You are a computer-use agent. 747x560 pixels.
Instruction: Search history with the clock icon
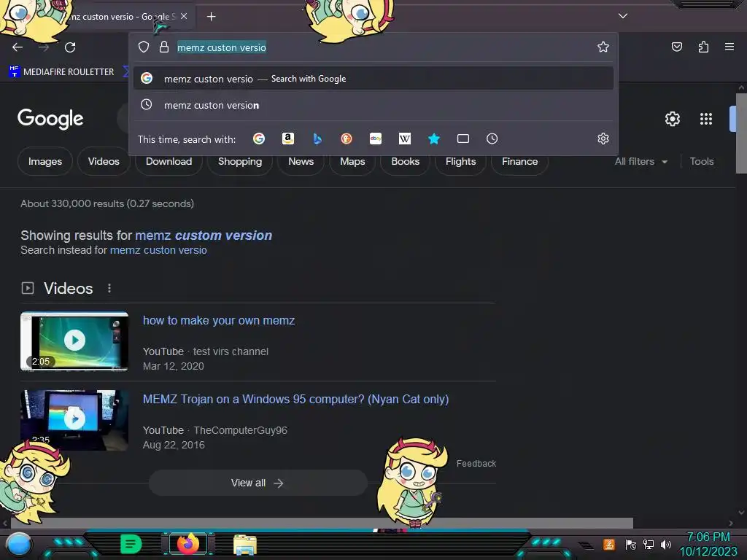tap(492, 139)
